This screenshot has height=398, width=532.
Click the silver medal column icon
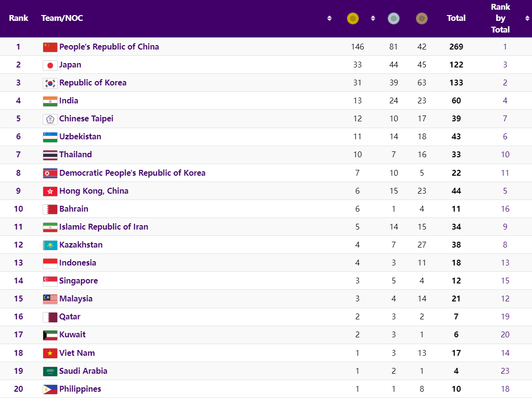[394, 18]
